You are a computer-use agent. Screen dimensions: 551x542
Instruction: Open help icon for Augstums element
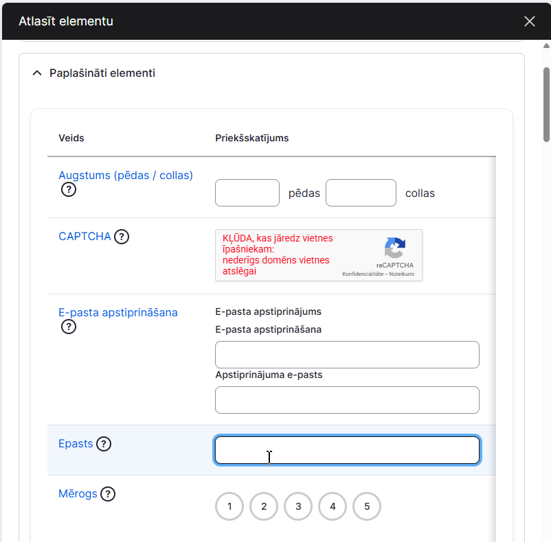pos(69,190)
